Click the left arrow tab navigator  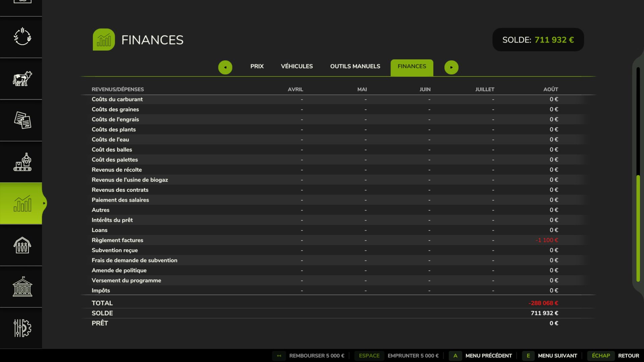click(225, 67)
